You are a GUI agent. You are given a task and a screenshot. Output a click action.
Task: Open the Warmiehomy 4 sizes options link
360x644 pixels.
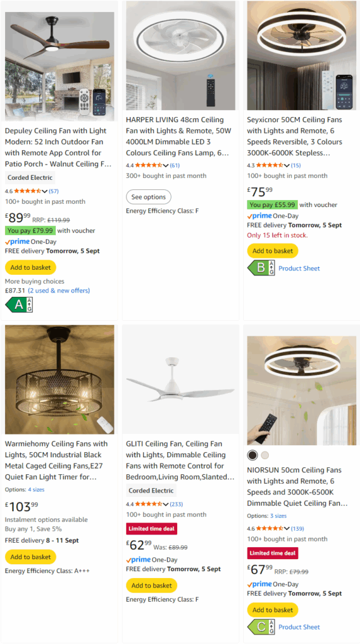(36, 489)
